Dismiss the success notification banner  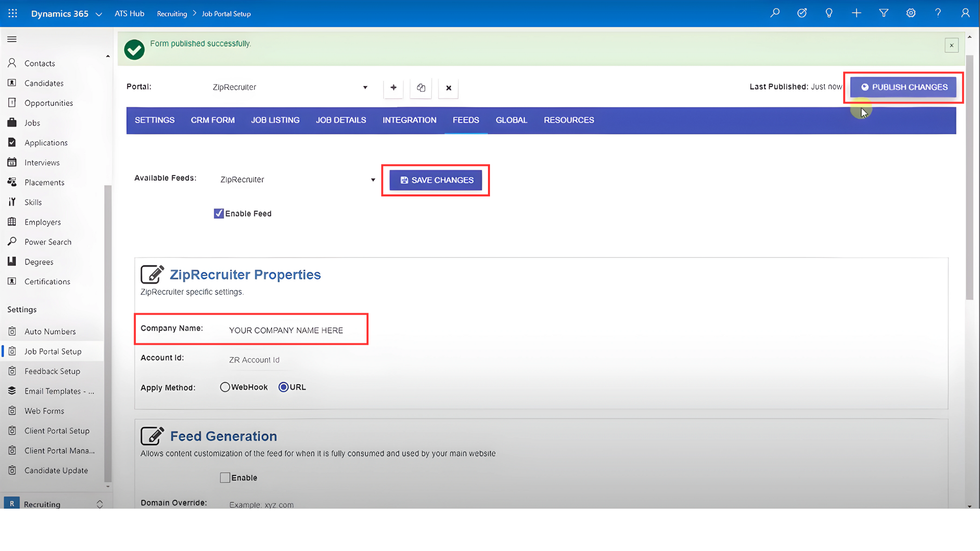coord(951,45)
